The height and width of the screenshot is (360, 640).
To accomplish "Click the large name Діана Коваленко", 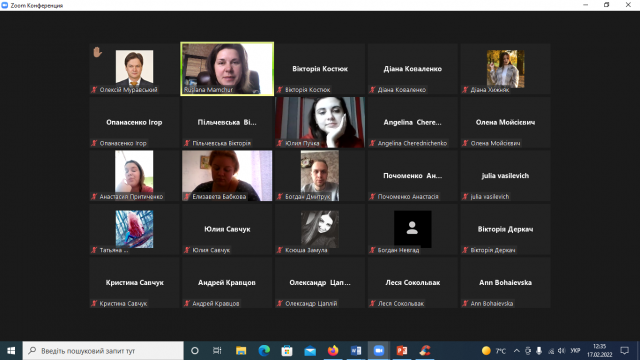I will point(413,69).
